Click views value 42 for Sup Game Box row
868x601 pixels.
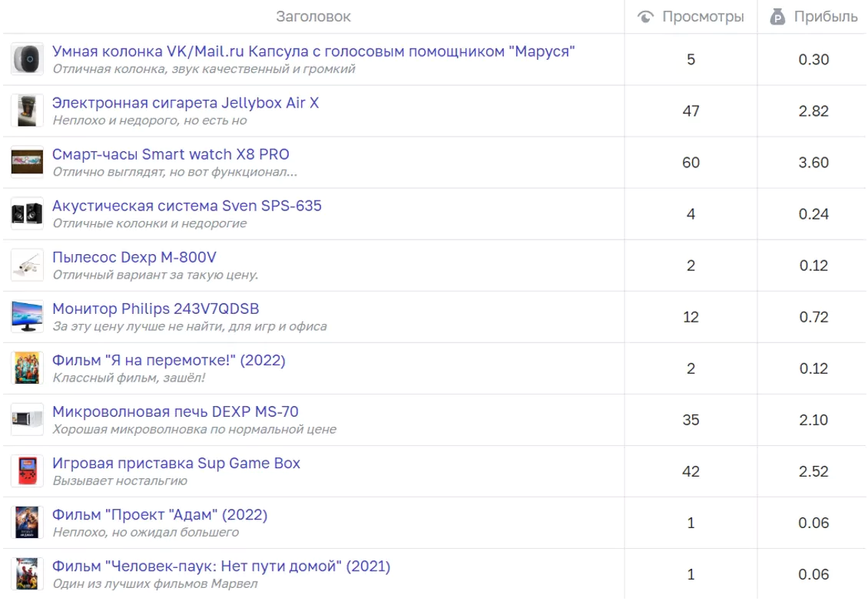pyautogui.click(x=691, y=471)
